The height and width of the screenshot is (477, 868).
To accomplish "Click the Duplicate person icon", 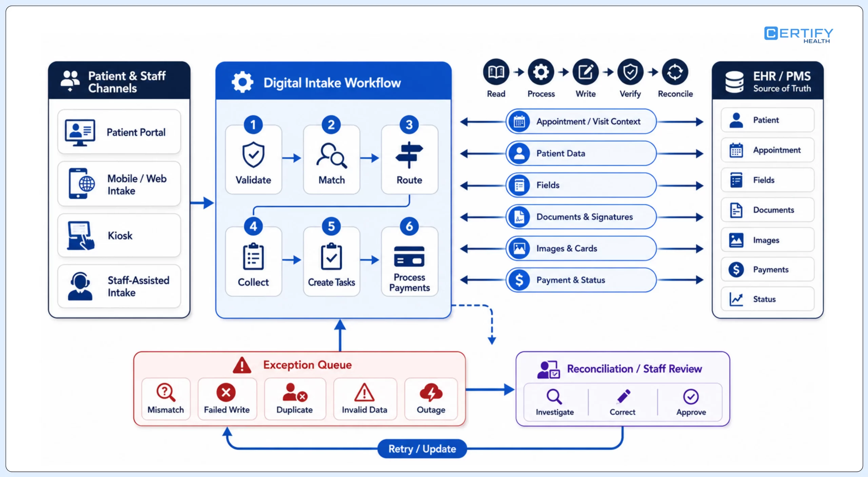I will coord(295,392).
